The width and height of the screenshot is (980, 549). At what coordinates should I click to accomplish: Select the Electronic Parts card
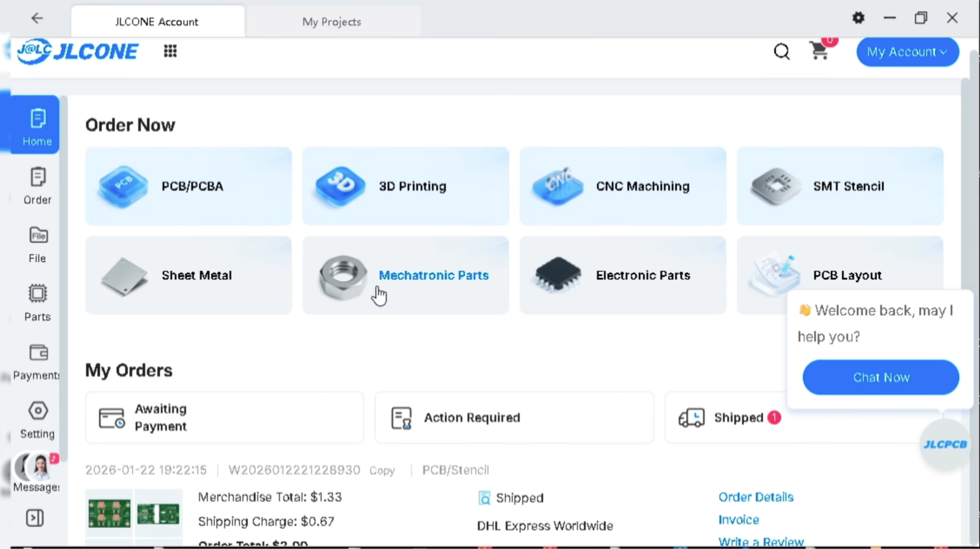click(x=623, y=276)
